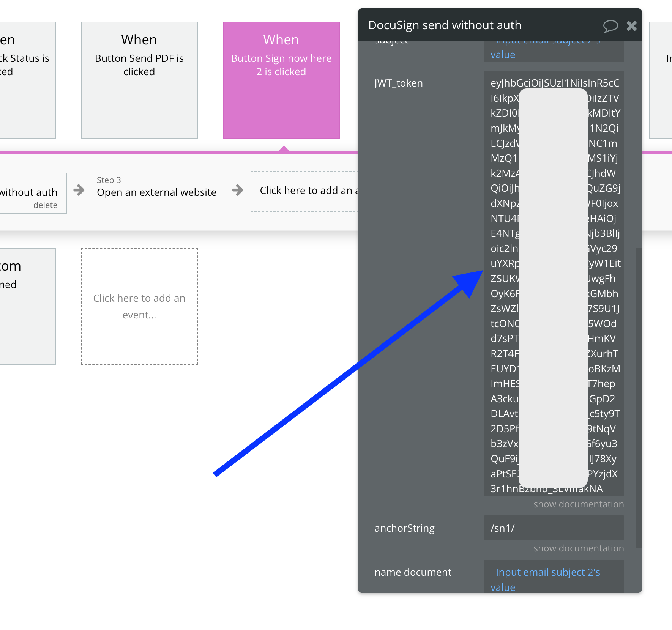Click the JWT_token label
Image resolution: width=672 pixels, height=630 pixels.
point(399,83)
